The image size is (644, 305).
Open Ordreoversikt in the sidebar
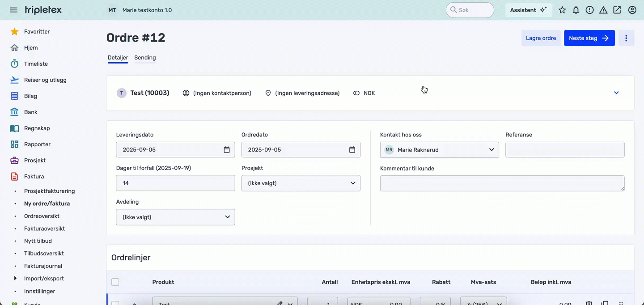tap(42, 216)
